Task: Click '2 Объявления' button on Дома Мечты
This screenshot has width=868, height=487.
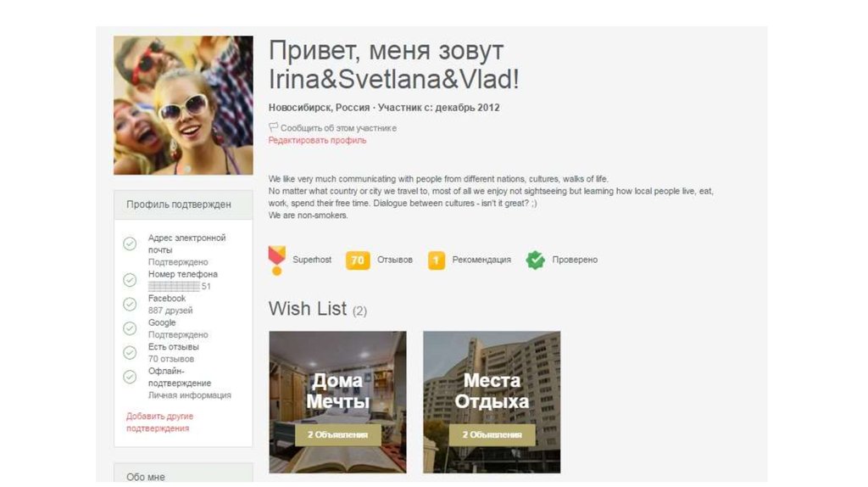Action: coord(337,435)
